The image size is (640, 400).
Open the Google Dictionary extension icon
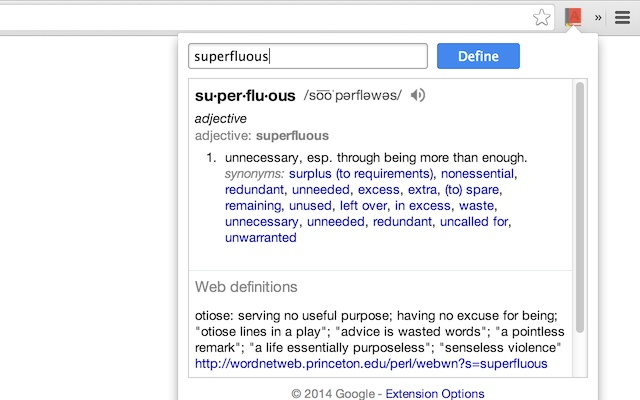point(573,17)
